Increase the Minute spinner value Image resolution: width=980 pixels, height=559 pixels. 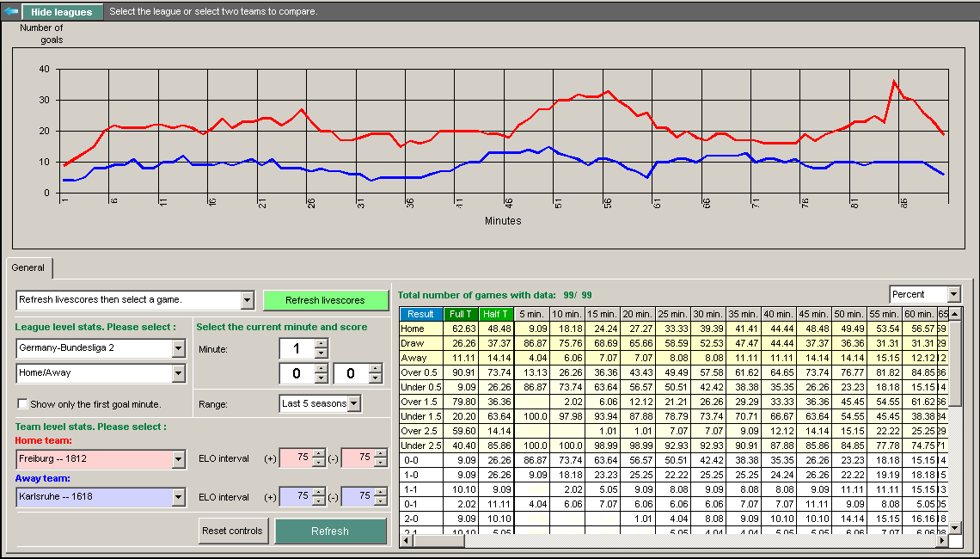[322, 343]
